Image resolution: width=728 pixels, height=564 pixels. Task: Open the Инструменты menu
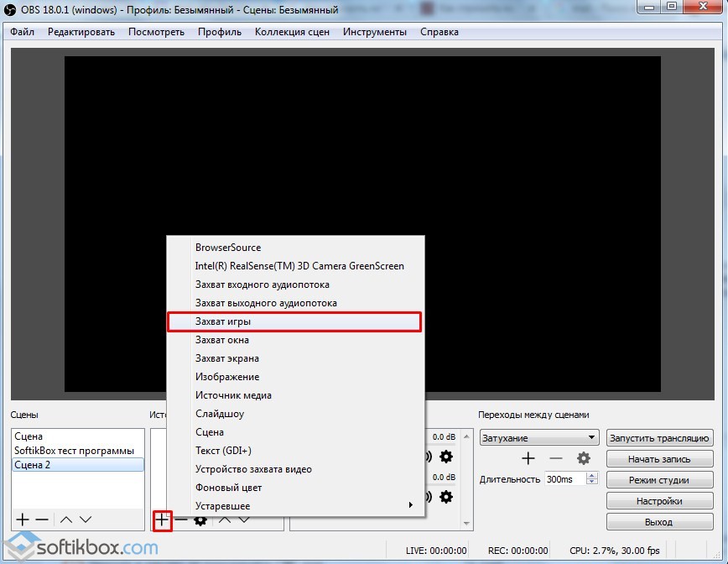coord(374,32)
